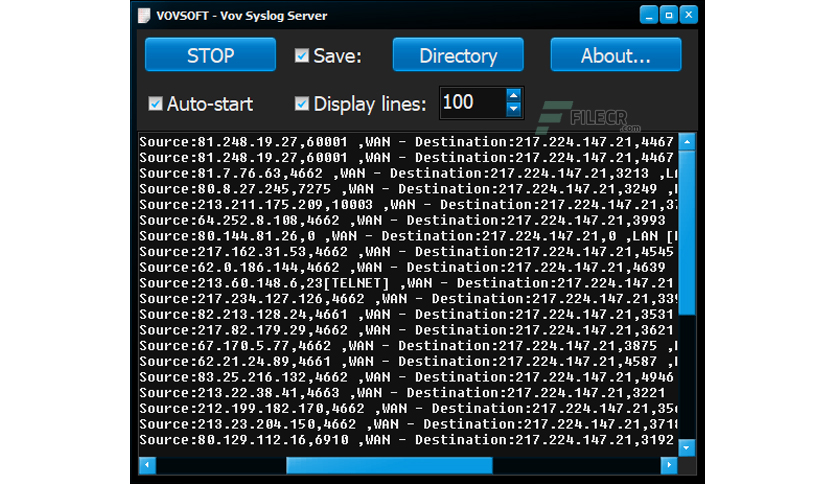
Task: Select log line with Source:213.211.175.209,10003
Action: point(408,205)
